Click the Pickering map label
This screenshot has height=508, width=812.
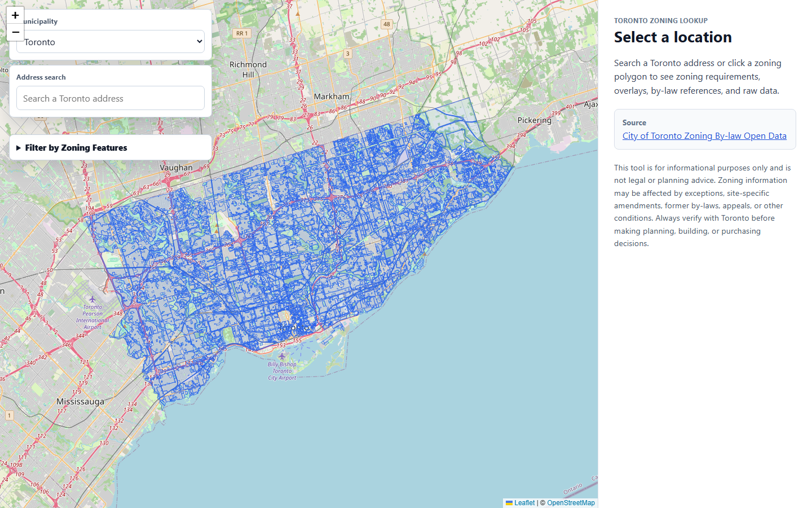[534, 120]
